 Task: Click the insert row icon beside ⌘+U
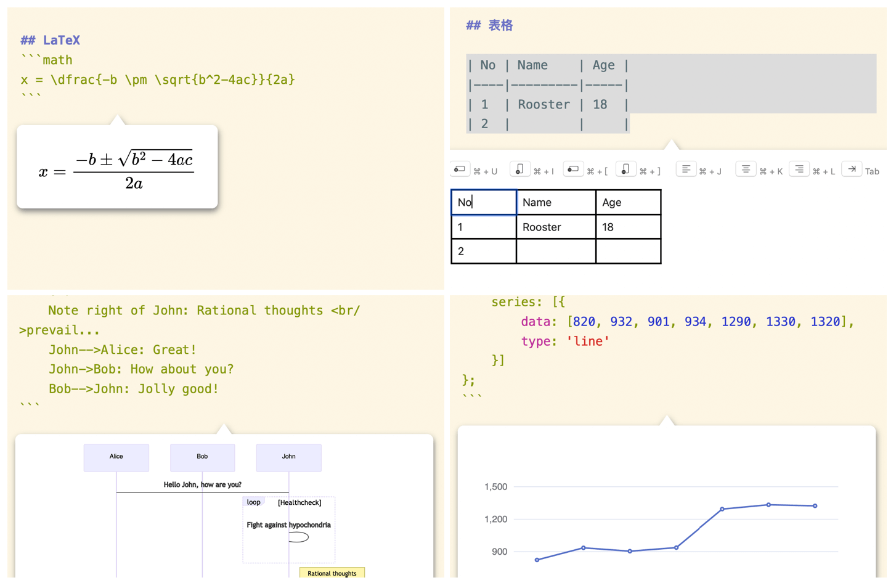click(x=460, y=169)
